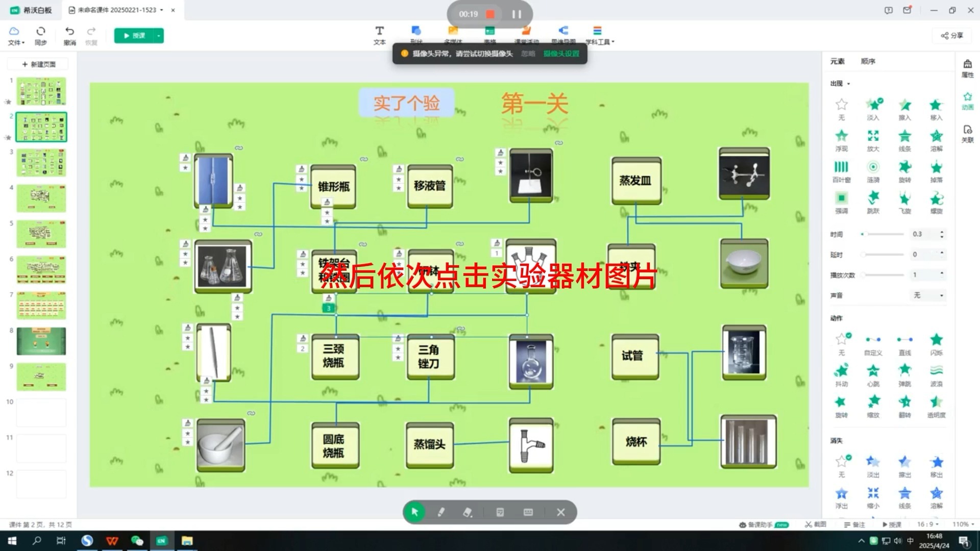
Task: Open the document title dropdown arrow
Action: coord(162,10)
